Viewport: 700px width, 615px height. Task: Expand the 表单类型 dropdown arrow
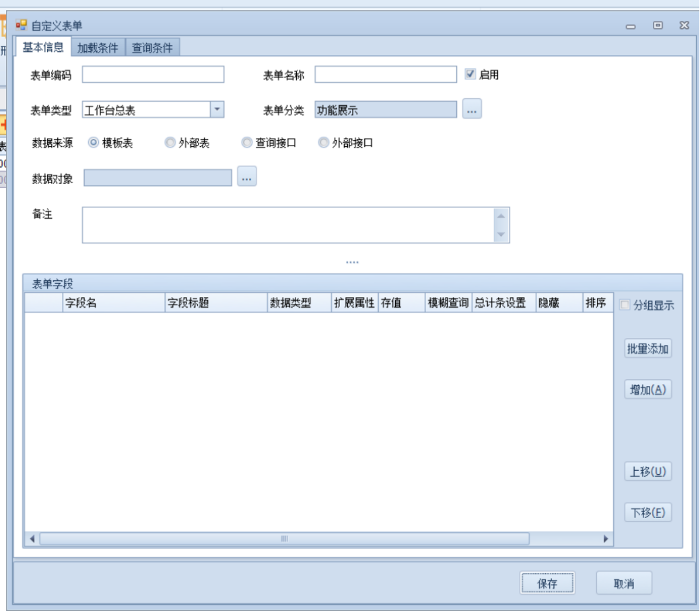point(217,109)
